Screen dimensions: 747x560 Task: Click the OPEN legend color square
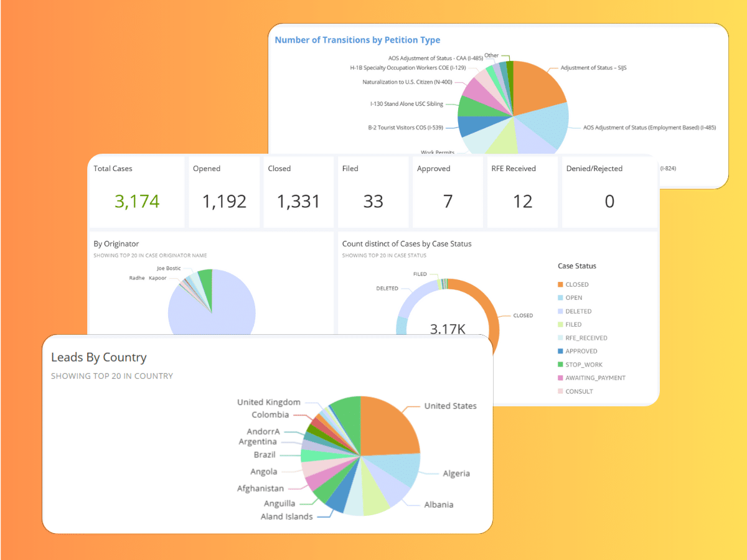pyautogui.click(x=560, y=298)
